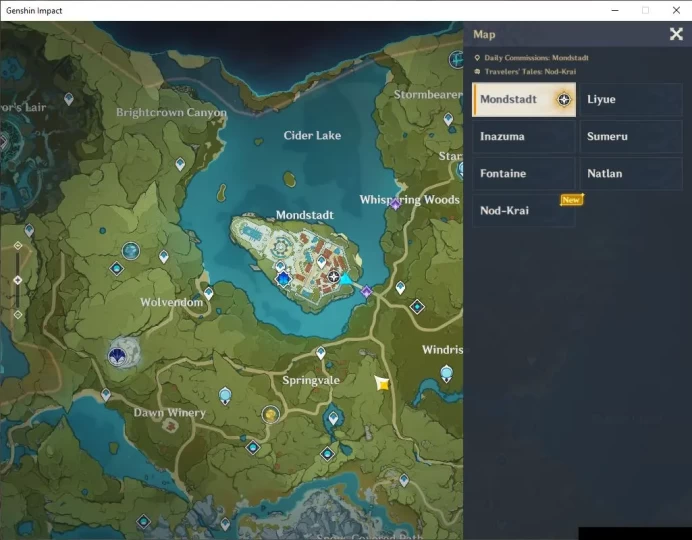Click the yellow quest marker east of Springvale
692x540 pixels.
(382, 383)
